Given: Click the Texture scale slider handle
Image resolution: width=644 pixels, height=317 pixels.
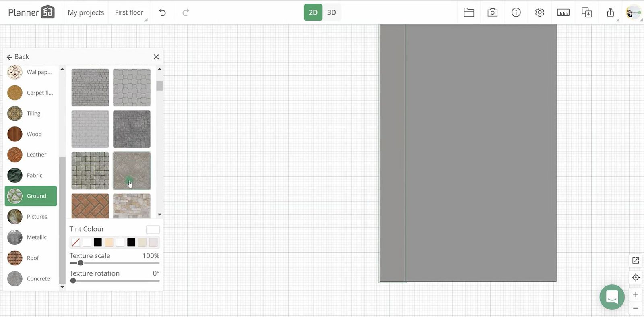Looking at the screenshot, I should [x=80, y=263].
